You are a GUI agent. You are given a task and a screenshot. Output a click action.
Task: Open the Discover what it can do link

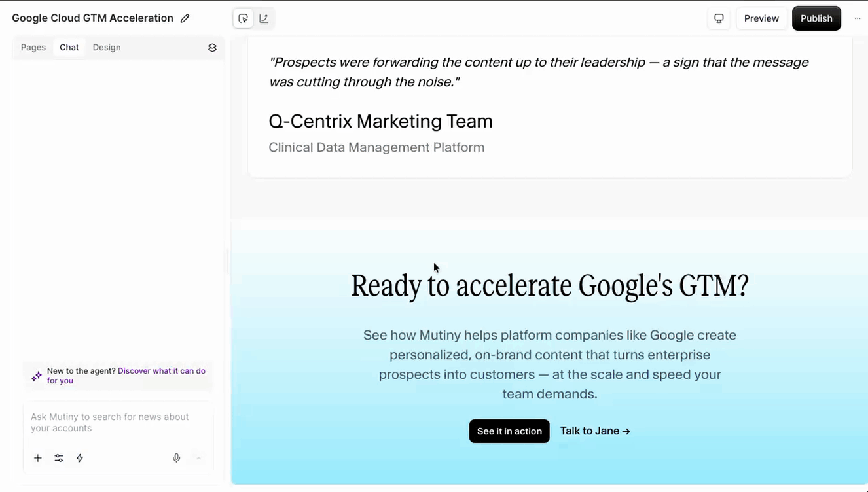(126, 376)
